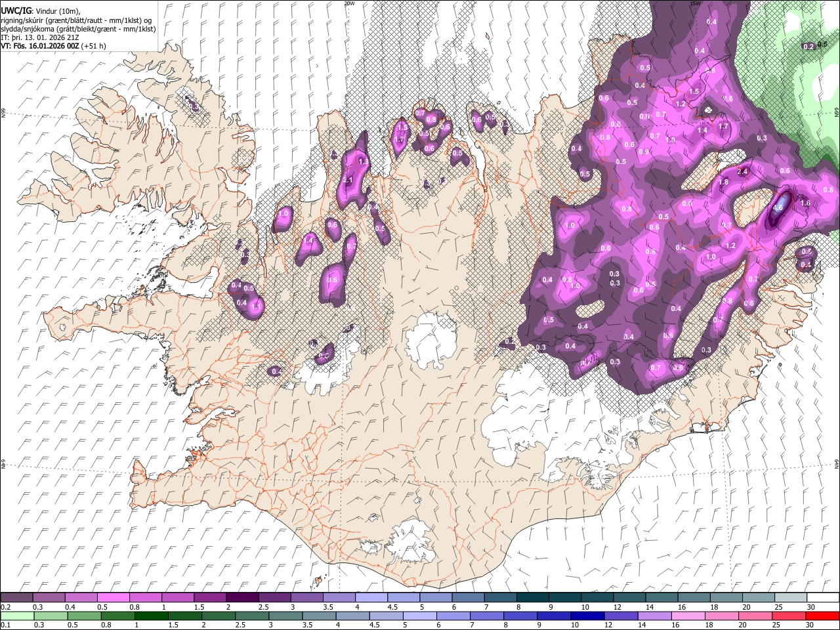Pick the upper legend swatch labeled 0.8

coord(145,597)
